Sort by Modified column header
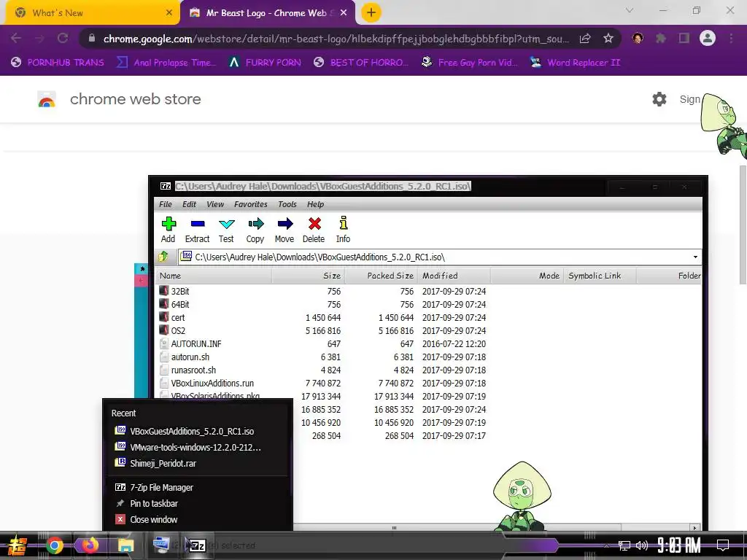747x560 pixels. (454, 276)
